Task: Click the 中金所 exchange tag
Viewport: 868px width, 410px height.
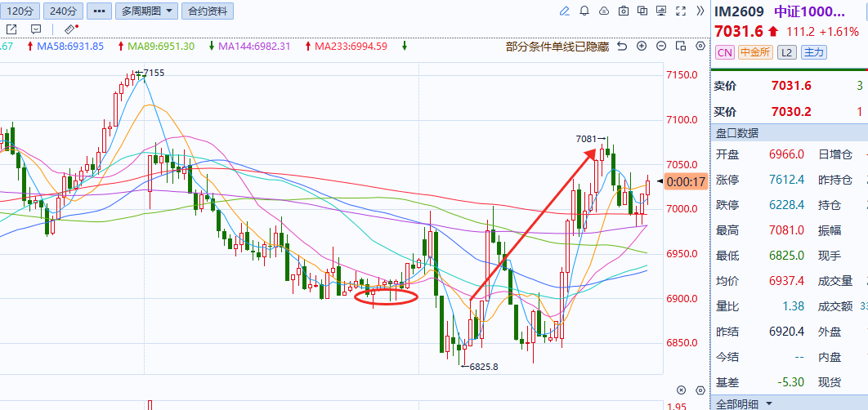Action: (x=756, y=52)
